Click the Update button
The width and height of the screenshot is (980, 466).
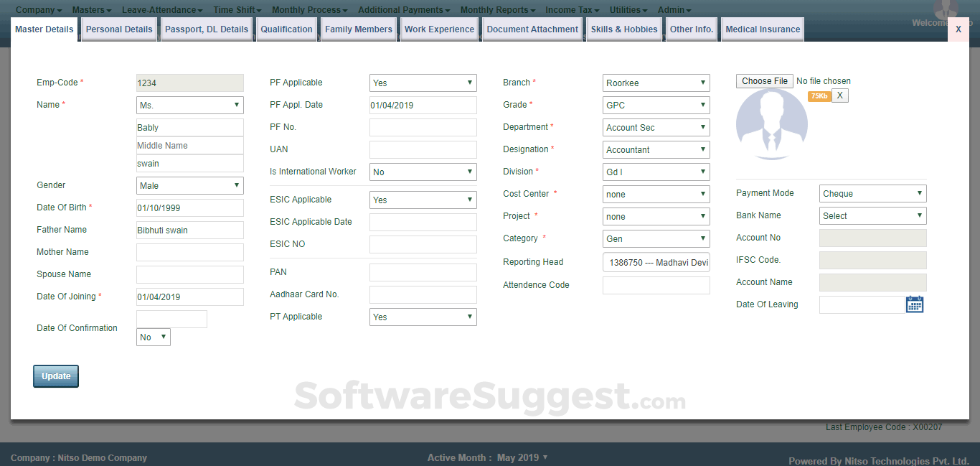coord(56,376)
